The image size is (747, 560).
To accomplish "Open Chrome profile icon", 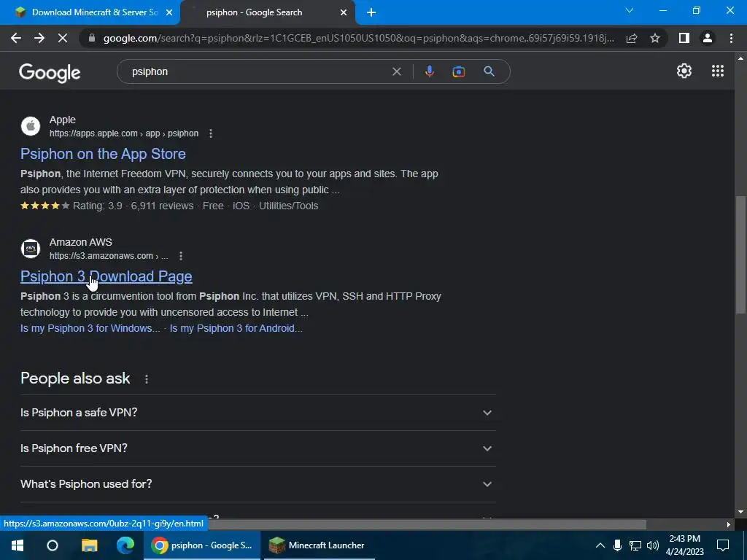I will click(708, 38).
